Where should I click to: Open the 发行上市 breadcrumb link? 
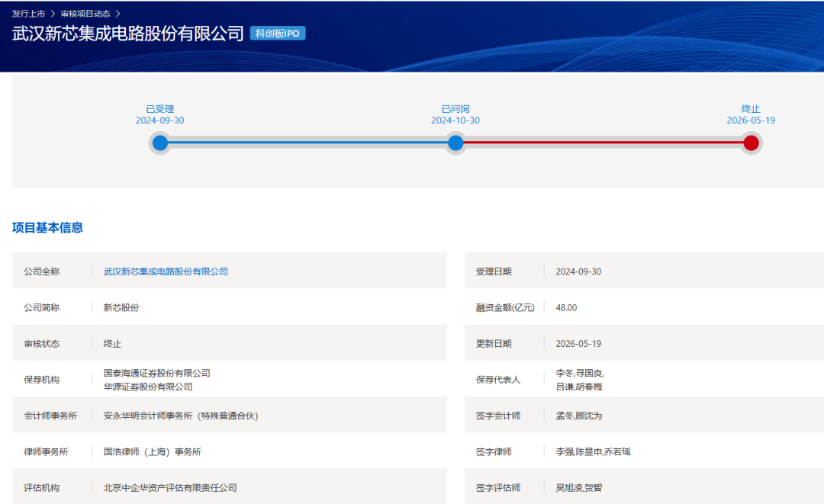pos(28,14)
